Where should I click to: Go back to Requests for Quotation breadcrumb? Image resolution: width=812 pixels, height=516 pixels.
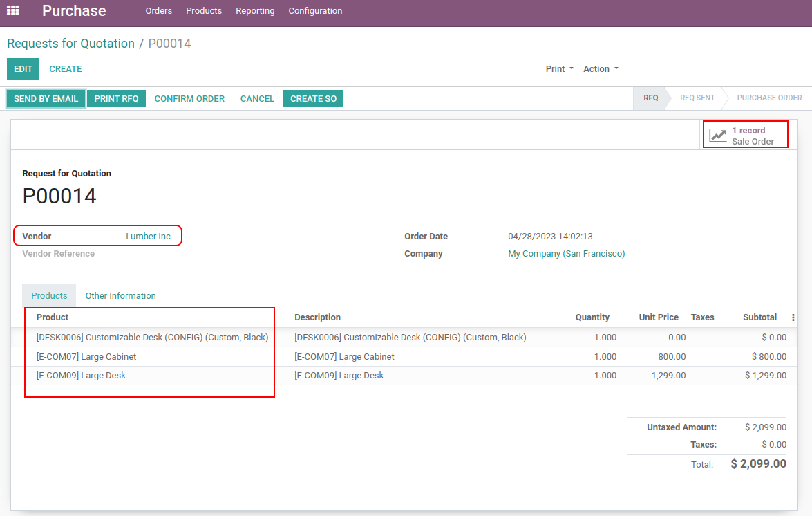[70, 44]
